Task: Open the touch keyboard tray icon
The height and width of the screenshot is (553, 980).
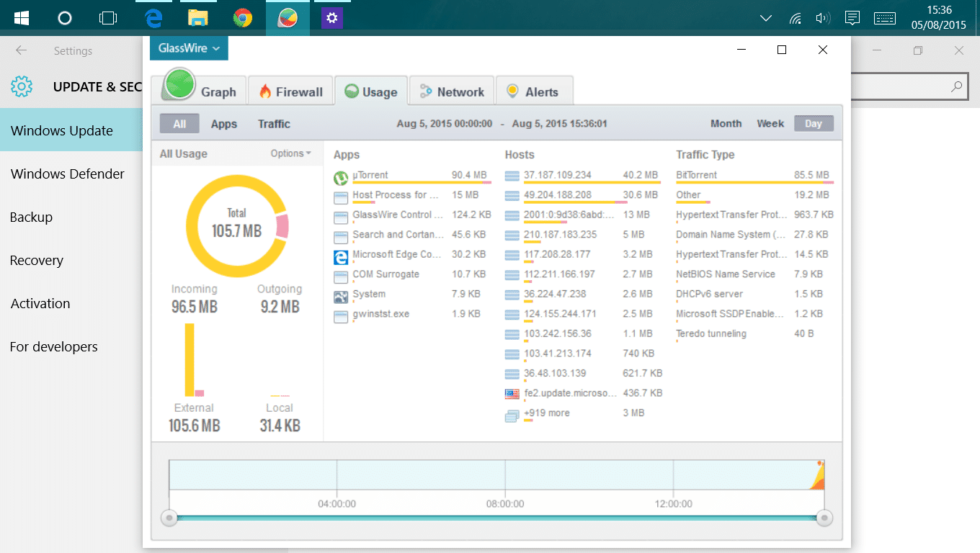Action: (885, 18)
